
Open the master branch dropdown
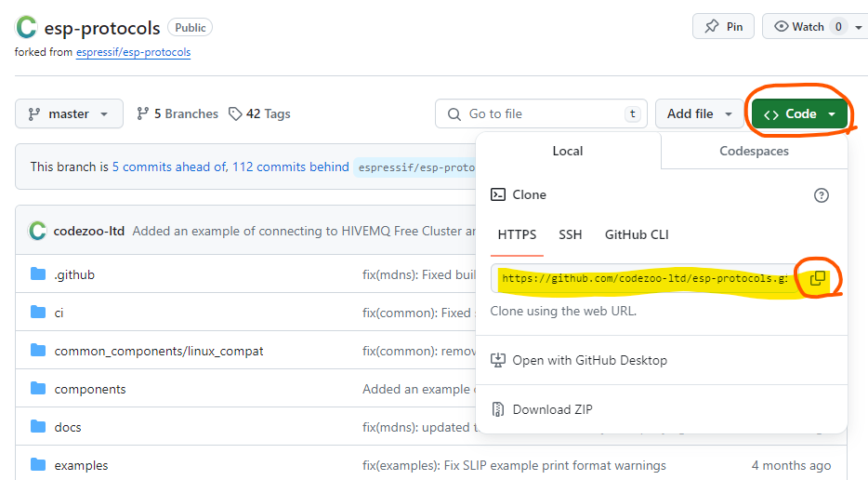69,113
